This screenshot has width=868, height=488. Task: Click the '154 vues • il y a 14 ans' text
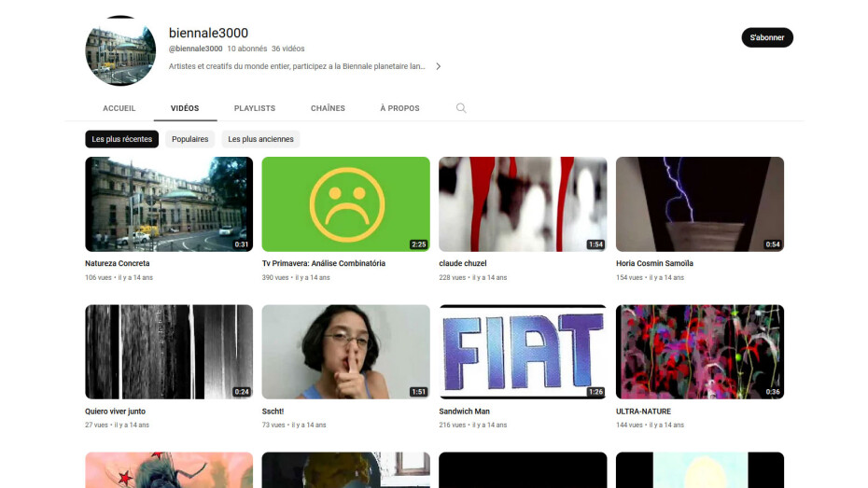tap(650, 278)
